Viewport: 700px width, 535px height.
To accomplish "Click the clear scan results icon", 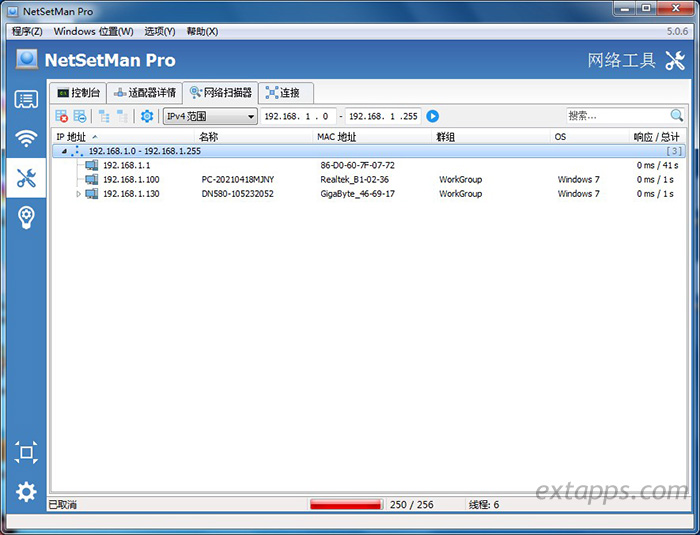I will pyautogui.click(x=62, y=117).
